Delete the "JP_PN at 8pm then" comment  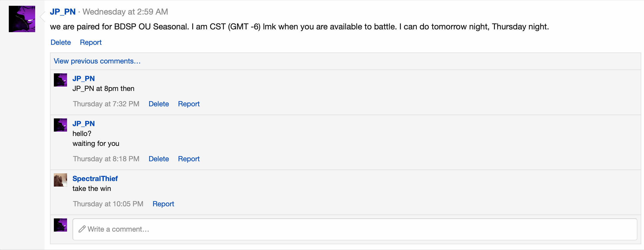(159, 104)
